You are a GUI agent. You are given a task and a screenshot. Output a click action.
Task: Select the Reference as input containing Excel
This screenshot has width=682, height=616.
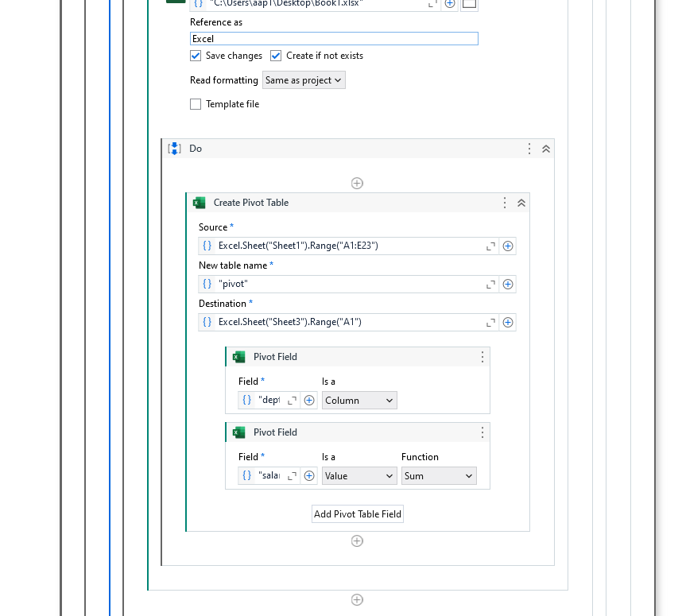coord(334,38)
